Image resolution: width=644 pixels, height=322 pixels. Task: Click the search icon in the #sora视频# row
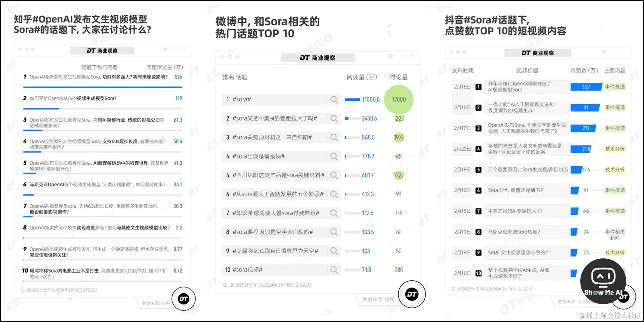(x=334, y=270)
